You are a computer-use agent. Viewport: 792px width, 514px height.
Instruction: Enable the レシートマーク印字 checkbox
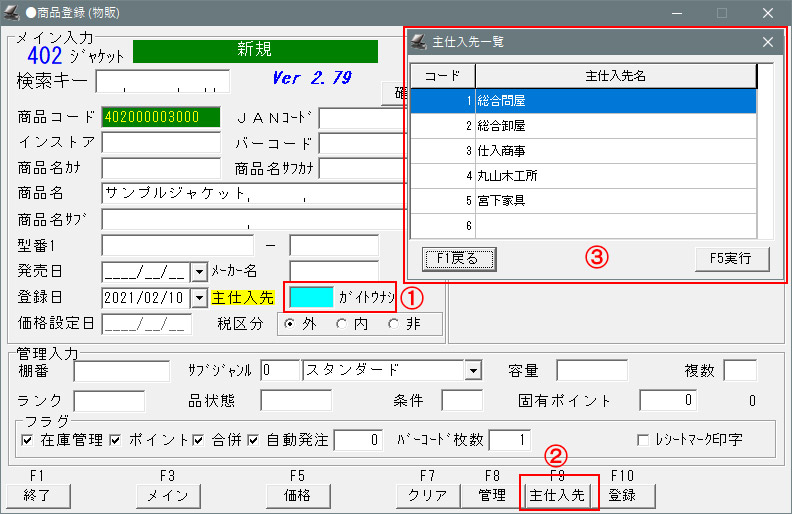643,440
